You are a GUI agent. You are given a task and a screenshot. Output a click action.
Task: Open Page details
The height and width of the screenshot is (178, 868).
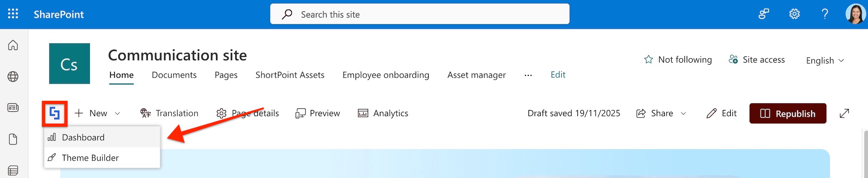(x=248, y=113)
